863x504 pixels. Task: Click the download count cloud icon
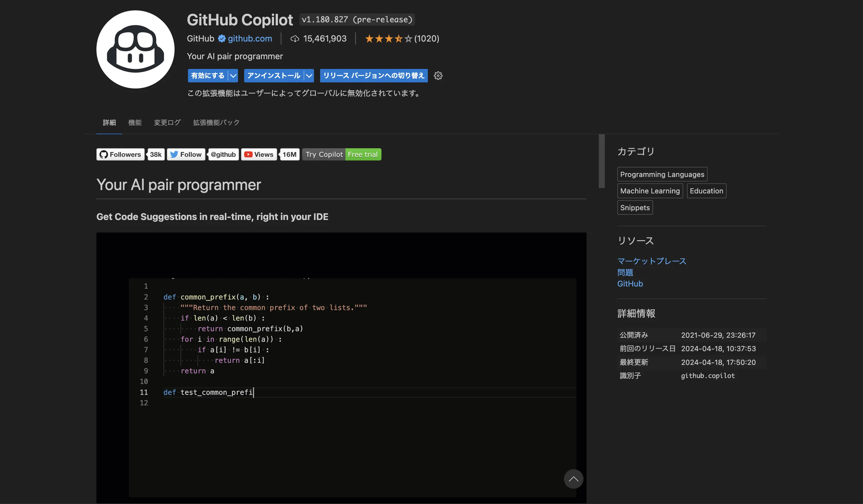coord(294,38)
